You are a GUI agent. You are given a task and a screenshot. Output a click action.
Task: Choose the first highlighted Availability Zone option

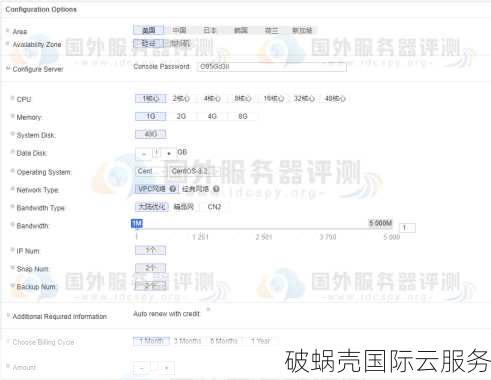tap(149, 44)
